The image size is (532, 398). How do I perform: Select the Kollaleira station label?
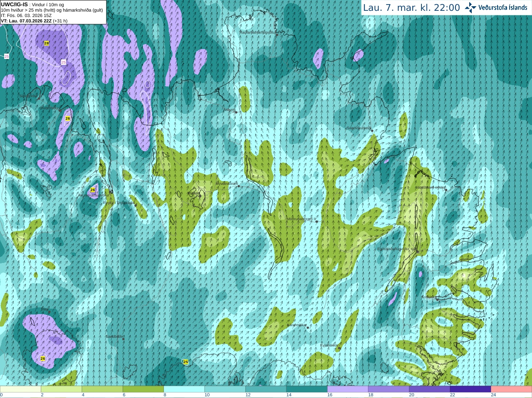pos(429,297)
